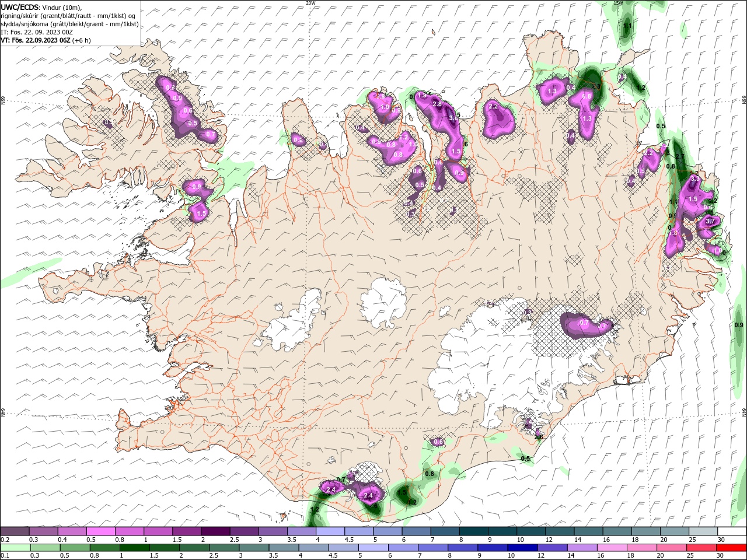Image resolution: width=747 pixels, height=560 pixels.
Task: Click the 'rigning/skúrir' legend description line
Action: [68, 16]
